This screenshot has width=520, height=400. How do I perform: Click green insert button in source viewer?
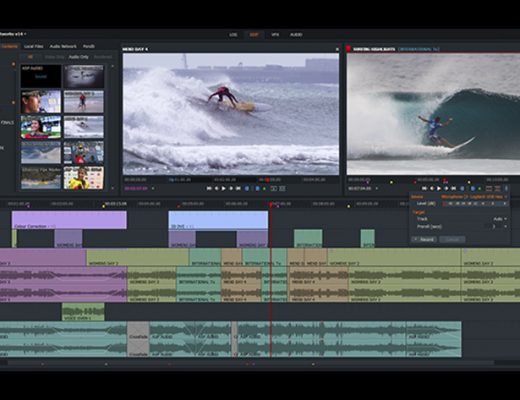tap(264, 189)
